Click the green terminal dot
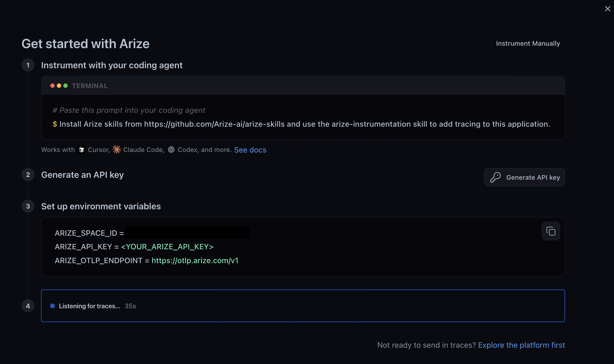Viewport: 614px width, 364px height. tap(66, 86)
